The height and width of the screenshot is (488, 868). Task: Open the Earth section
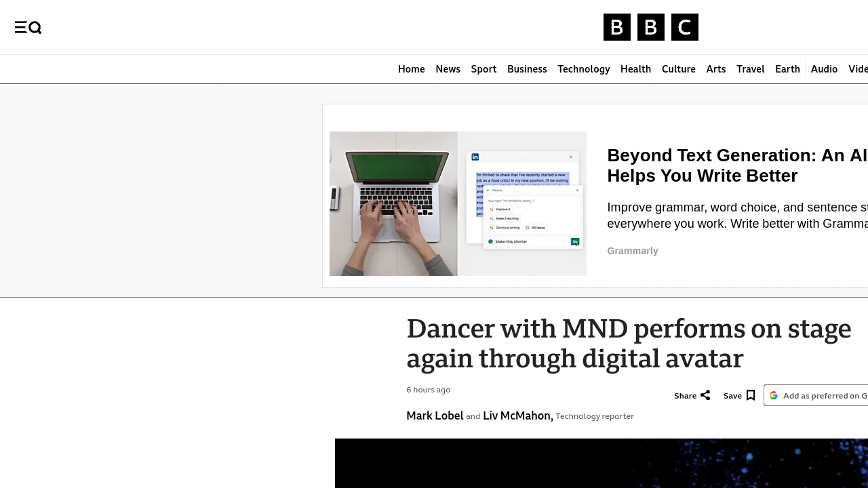pos(787,69)
